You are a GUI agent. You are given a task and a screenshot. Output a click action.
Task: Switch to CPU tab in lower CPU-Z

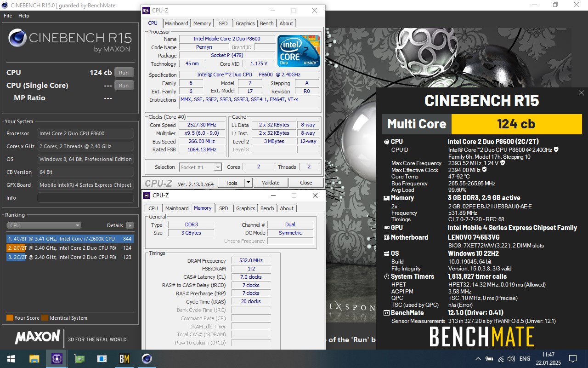tap(153, 208)
